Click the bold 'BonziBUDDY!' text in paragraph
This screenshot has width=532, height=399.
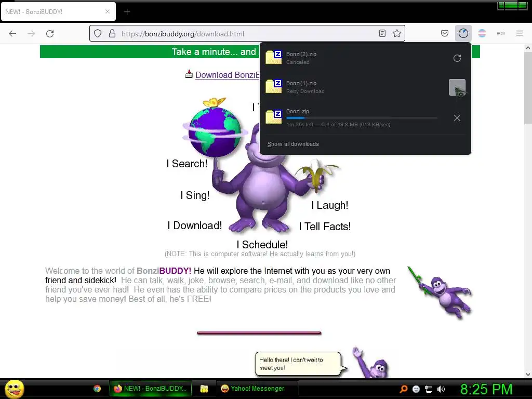tap(164, 271)
